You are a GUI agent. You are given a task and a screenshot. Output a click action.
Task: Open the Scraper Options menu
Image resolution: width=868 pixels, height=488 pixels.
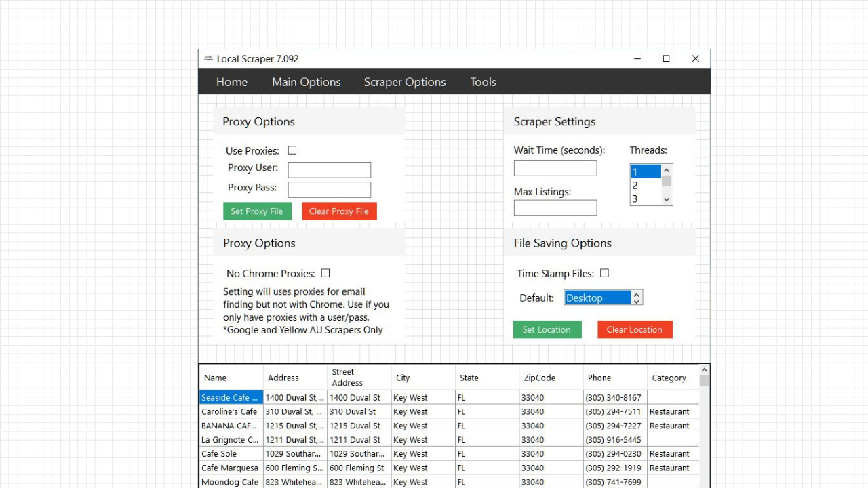(405, 81)
